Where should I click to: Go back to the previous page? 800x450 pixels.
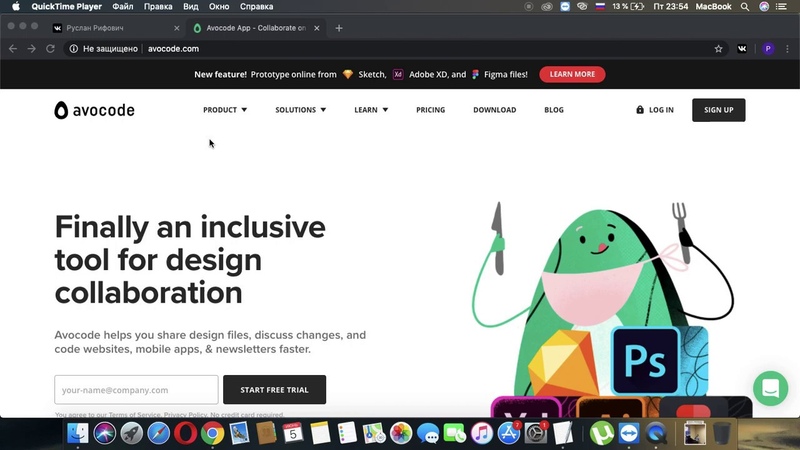pos(13,48)
